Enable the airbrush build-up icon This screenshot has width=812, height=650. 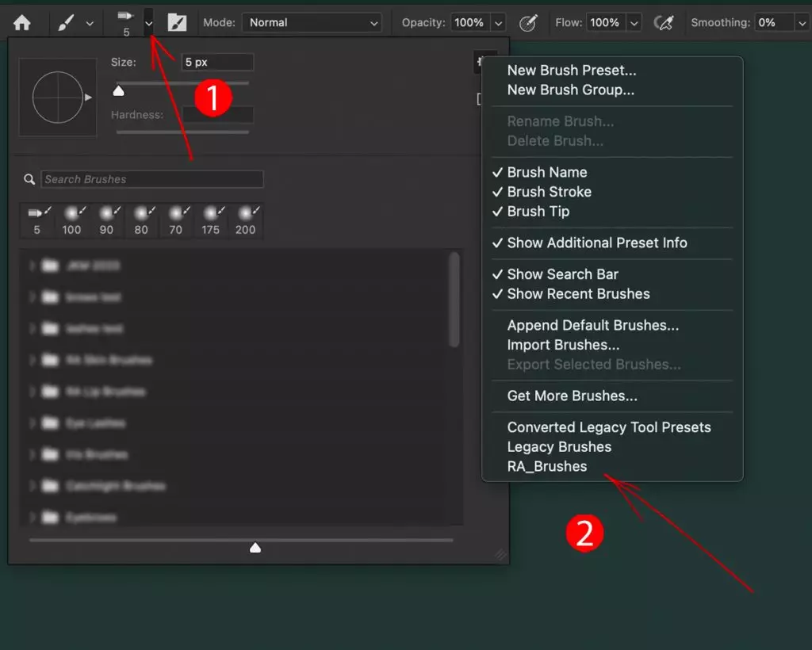pyautogui.click(x=664, y=23)
